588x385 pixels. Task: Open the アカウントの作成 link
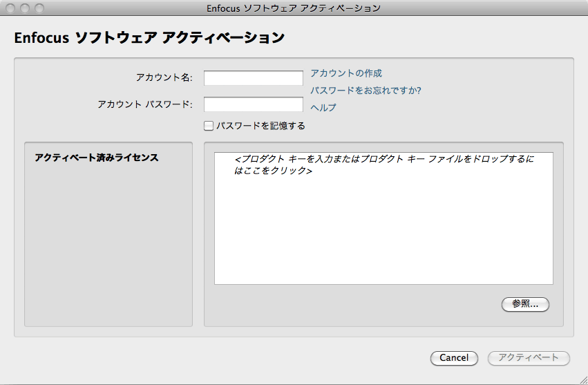point(346,73)
